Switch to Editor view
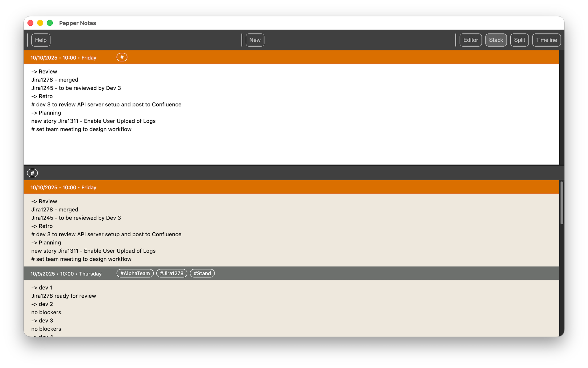 [x=470, y=40]
